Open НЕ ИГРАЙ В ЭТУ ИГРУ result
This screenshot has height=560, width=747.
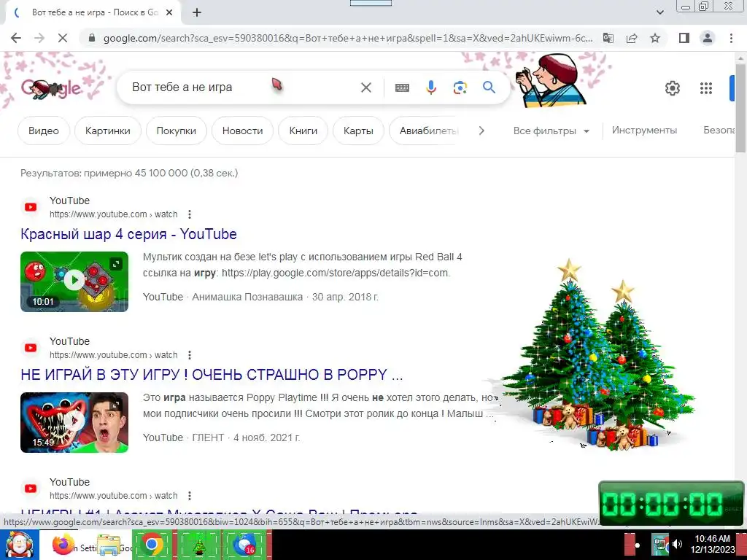(x=212, y=375)
